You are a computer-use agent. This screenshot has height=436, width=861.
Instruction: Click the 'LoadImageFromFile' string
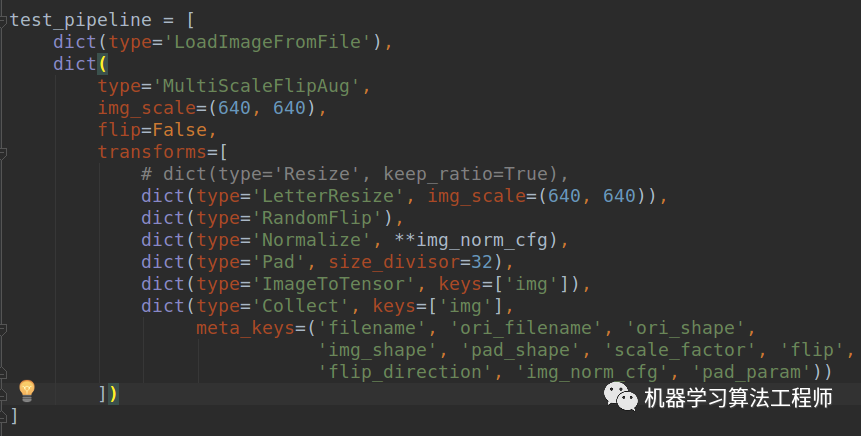click(x=273, y=42)
